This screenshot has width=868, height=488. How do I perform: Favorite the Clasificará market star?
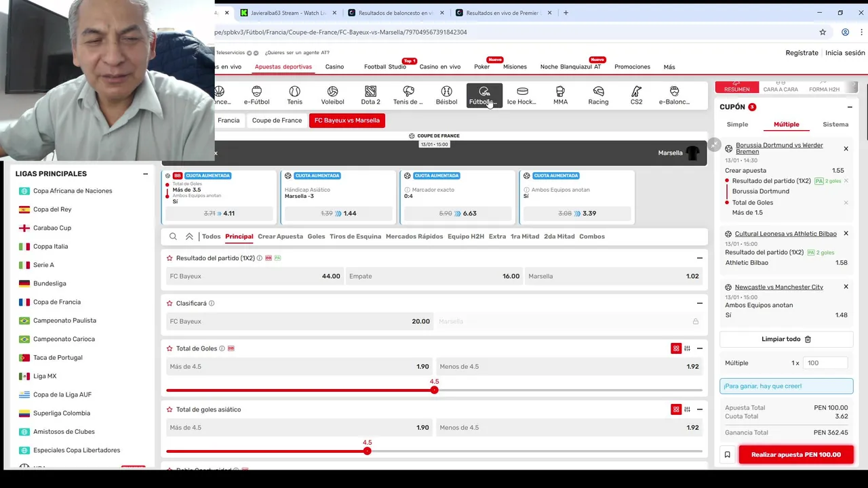tap(170, 304)
